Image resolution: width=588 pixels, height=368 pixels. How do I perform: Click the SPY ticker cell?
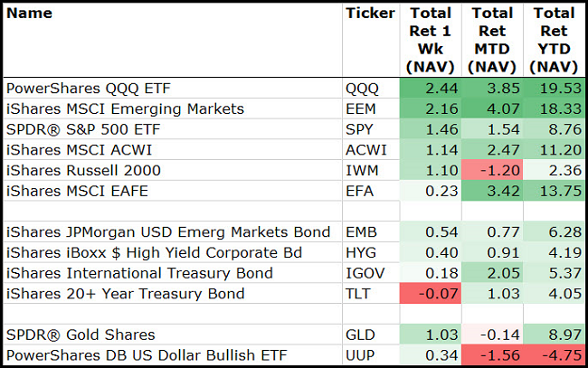click(x=358, y=129)
